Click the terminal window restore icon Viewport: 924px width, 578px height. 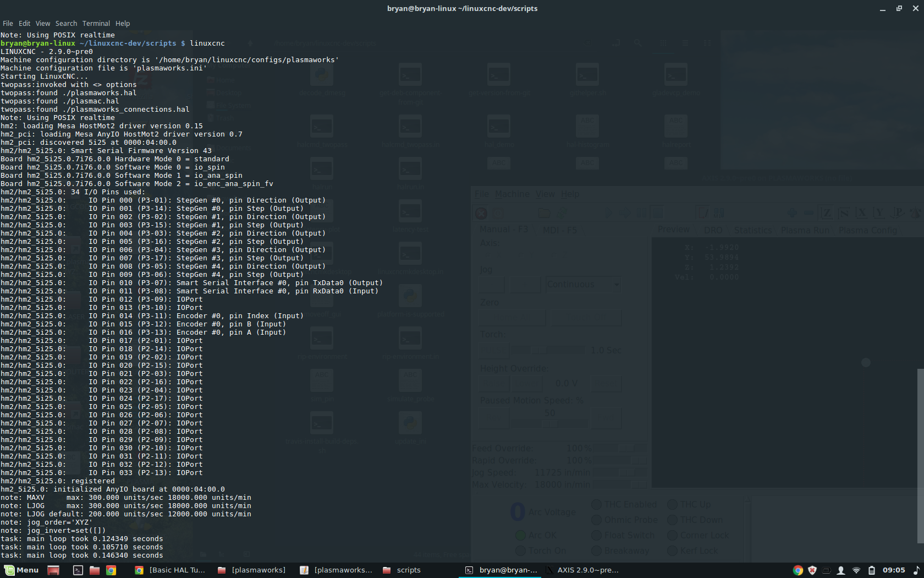point(899,8)
